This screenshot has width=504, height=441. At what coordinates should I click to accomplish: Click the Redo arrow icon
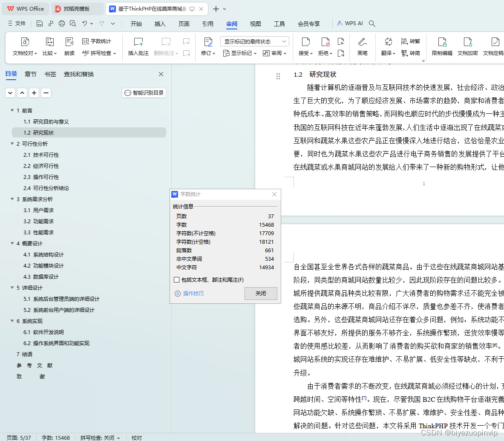coord(102,23)
